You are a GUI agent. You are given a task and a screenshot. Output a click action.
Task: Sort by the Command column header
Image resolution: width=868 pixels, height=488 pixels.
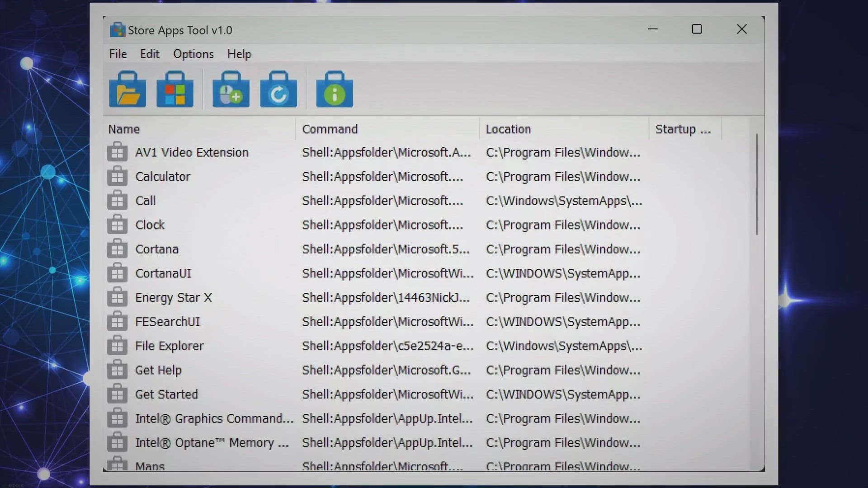click(387, 129)
